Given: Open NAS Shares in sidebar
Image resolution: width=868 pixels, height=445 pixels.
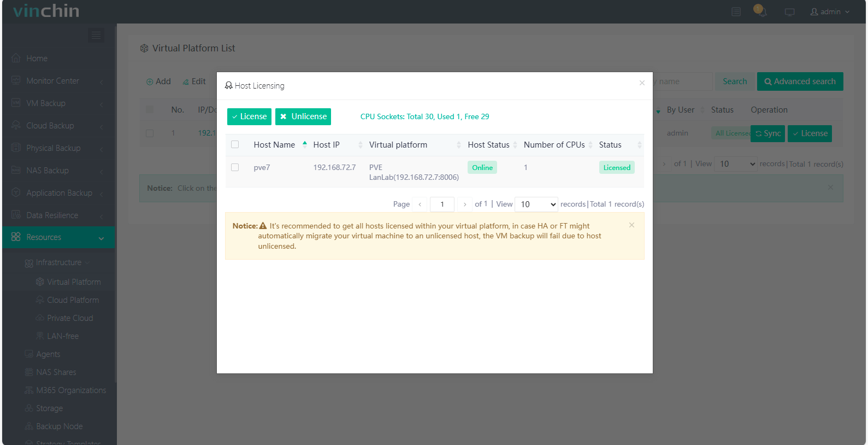Looking at the screenshot, I should click(56, 372).
